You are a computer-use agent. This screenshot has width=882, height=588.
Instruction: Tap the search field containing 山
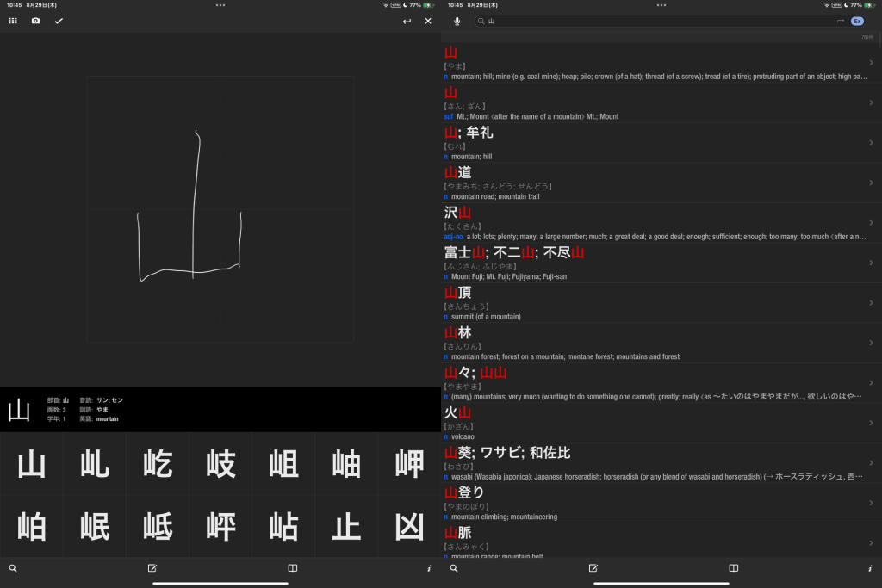[x=603, y=21]
